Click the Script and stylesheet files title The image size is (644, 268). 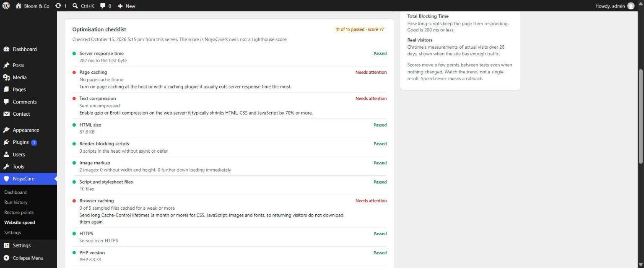[106, 182]
